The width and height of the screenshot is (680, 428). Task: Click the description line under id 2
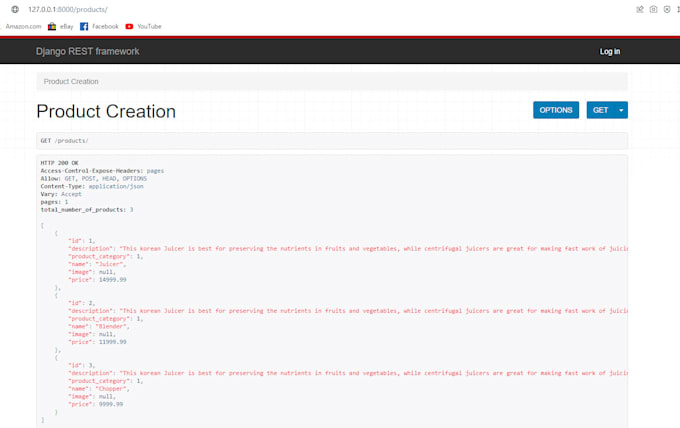click(348, 311)
